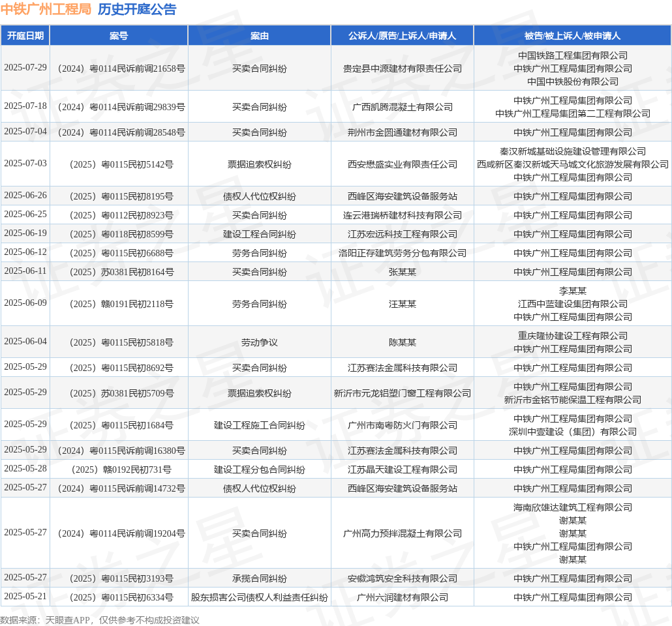Click the 案号 column header
This screenshot has width=672, height=626.
pyautogui.click(x=119, y=36)
